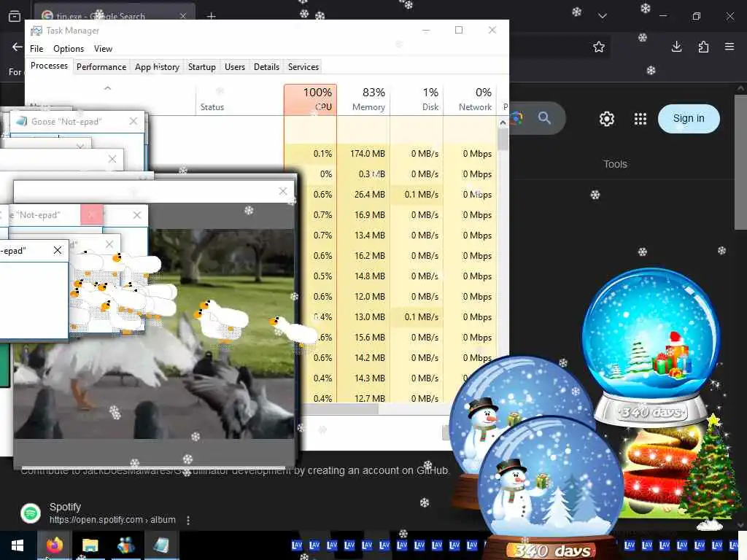Switch to the Performance tab
The height and width of the screenshot is (560, 747).
coord(101,67)
